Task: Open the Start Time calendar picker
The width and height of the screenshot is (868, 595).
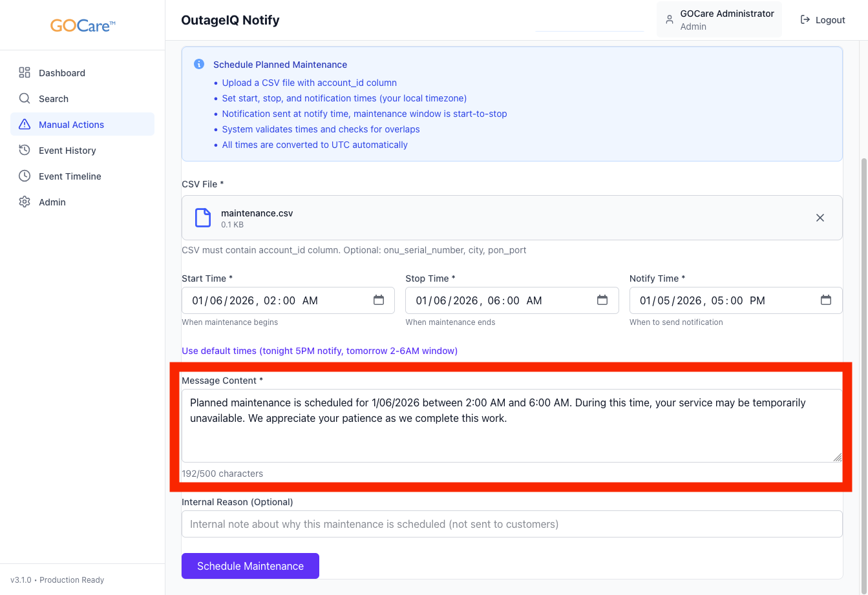Action: [379, 300]
